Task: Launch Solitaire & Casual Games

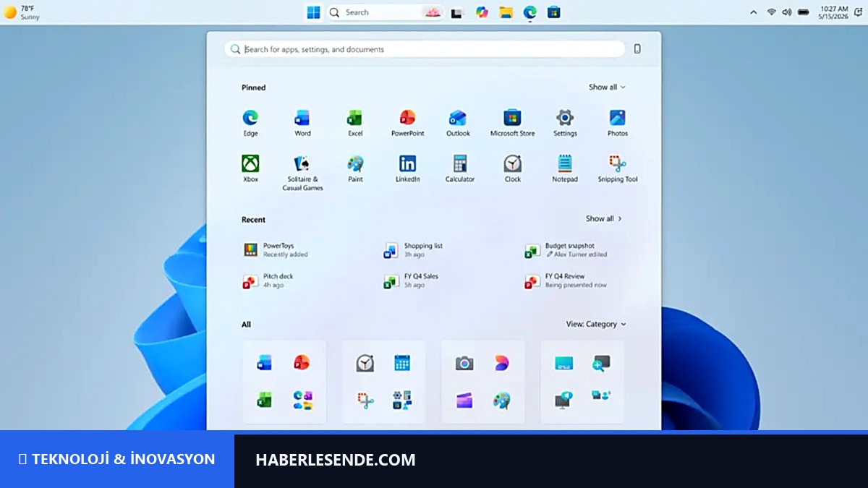Action: [302, 173]
